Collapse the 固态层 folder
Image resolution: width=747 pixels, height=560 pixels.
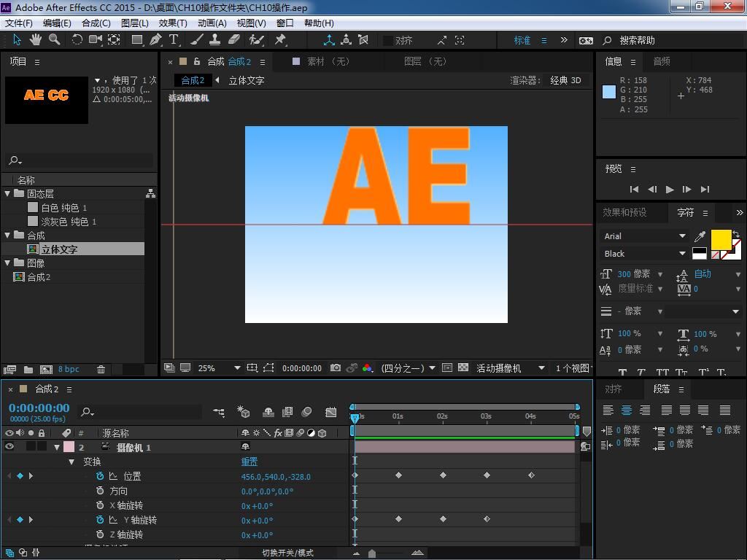pos(7,194)
